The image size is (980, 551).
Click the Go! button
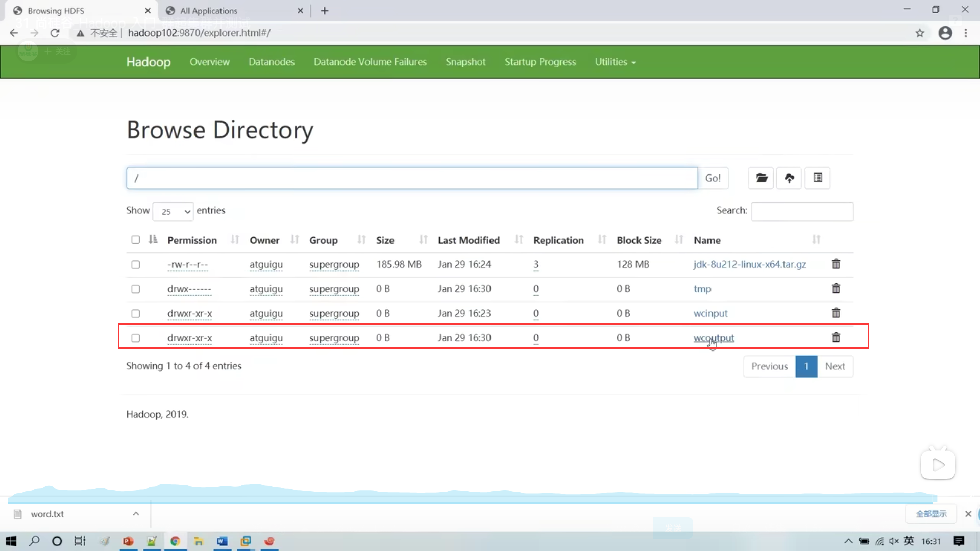click(x=713, y=178)
